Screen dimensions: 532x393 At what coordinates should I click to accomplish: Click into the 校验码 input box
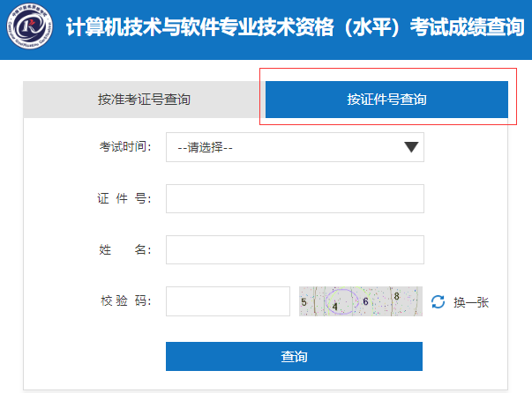click(x=228, y=300)
